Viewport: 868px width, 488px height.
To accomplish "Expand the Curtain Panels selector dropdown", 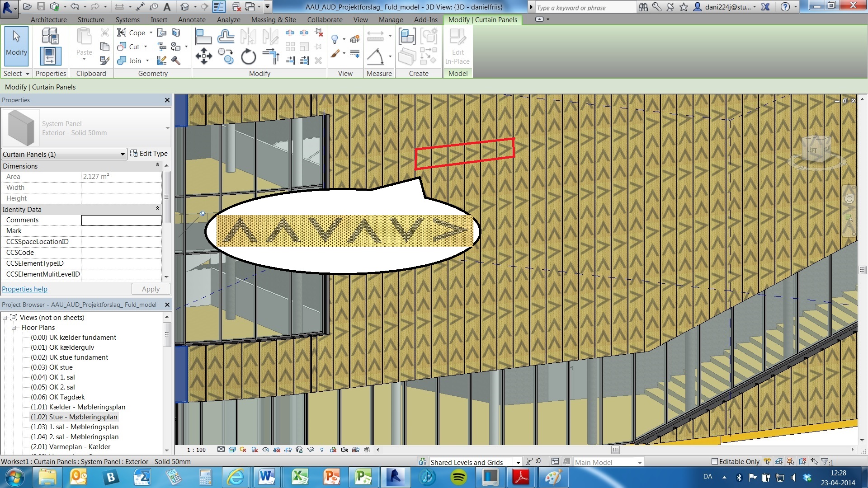I will [x=123, y=154].
